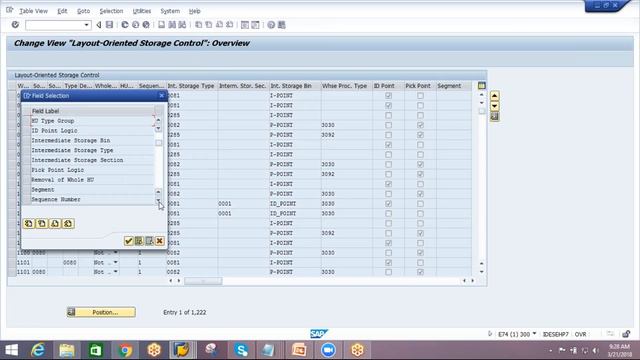Image resolution: width=640 pixels, height=360 pixels.
Task: Toggle ID Point checkbox in row 1101 0080
Action: [388, 272]
